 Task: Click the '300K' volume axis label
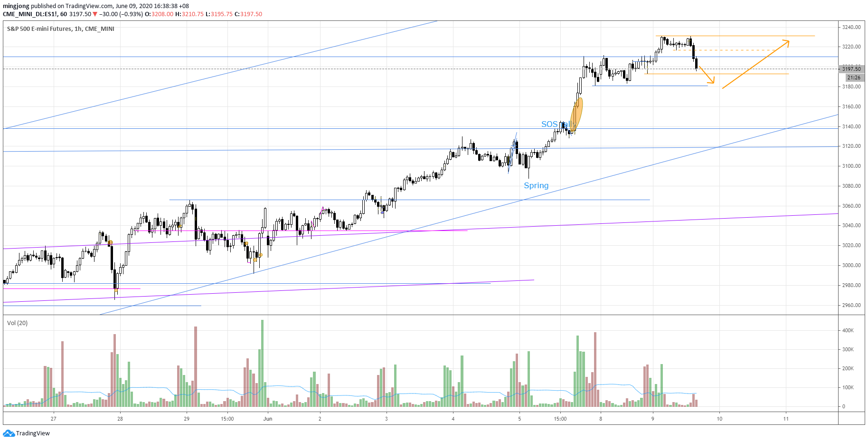click(848, 350)
